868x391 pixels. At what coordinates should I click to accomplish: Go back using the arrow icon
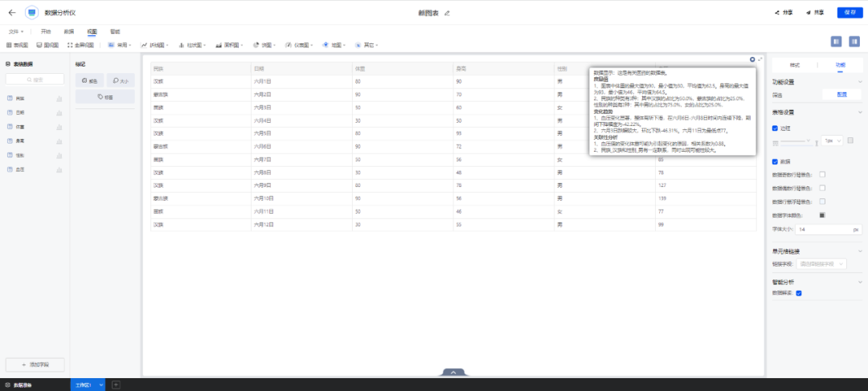(12, 13)
